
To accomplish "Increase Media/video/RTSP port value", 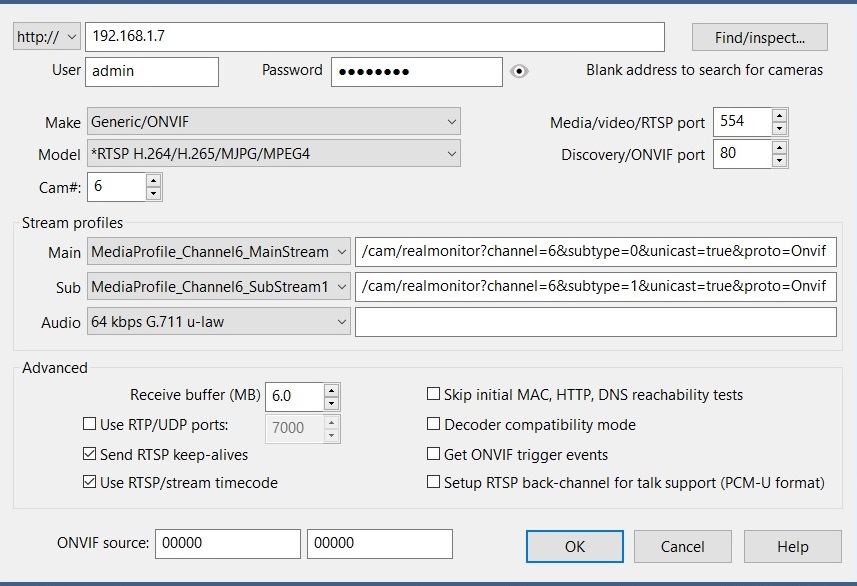I will click(779, 115).
